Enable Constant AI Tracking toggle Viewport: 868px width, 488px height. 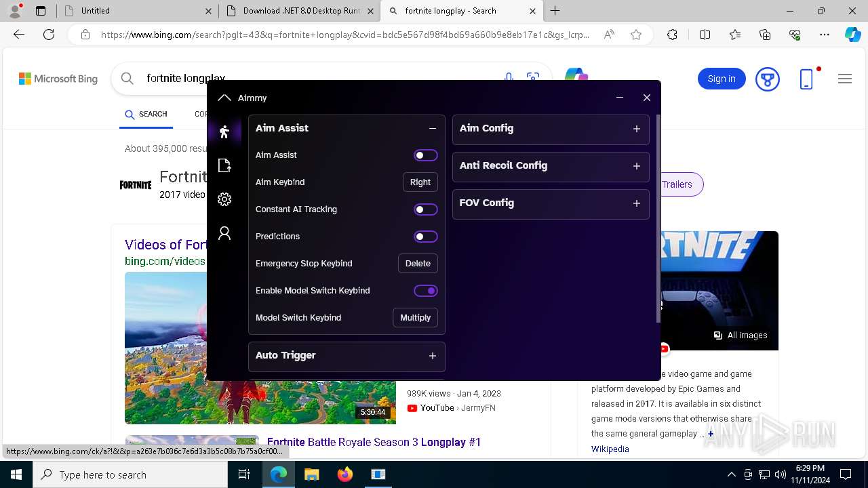(x=426, y=209)
